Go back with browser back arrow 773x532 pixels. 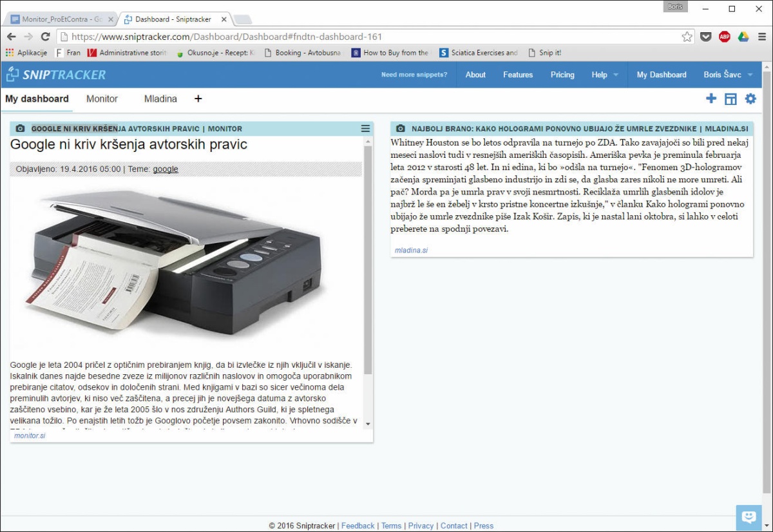point(11,37)
